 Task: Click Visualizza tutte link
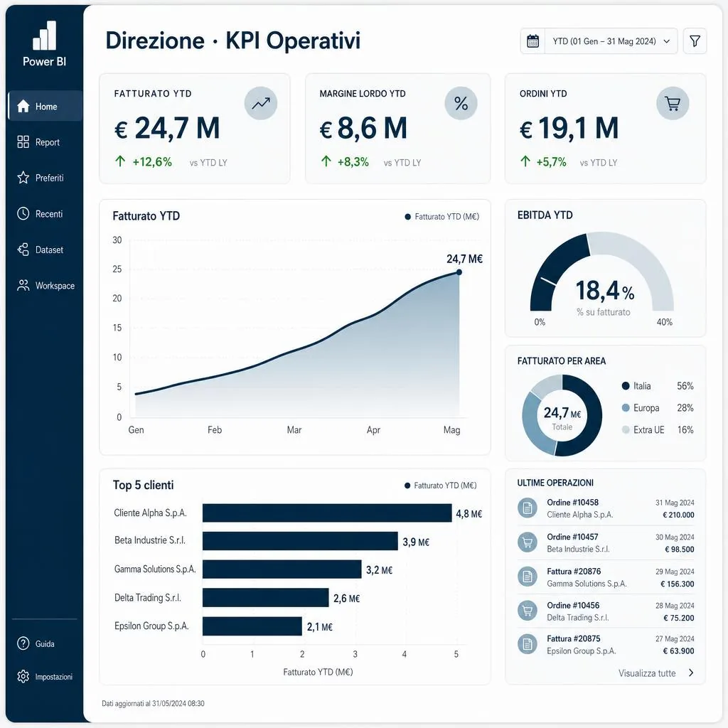[x=647, y=673]
